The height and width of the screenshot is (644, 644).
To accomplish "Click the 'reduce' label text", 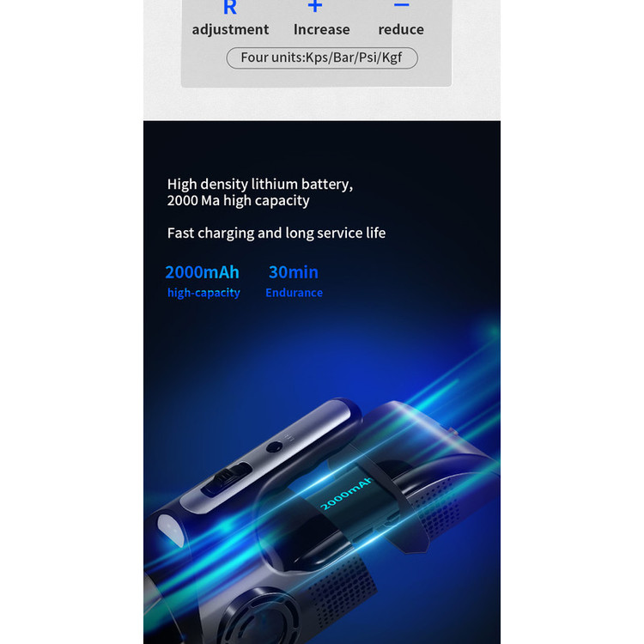I will point(401,29).
